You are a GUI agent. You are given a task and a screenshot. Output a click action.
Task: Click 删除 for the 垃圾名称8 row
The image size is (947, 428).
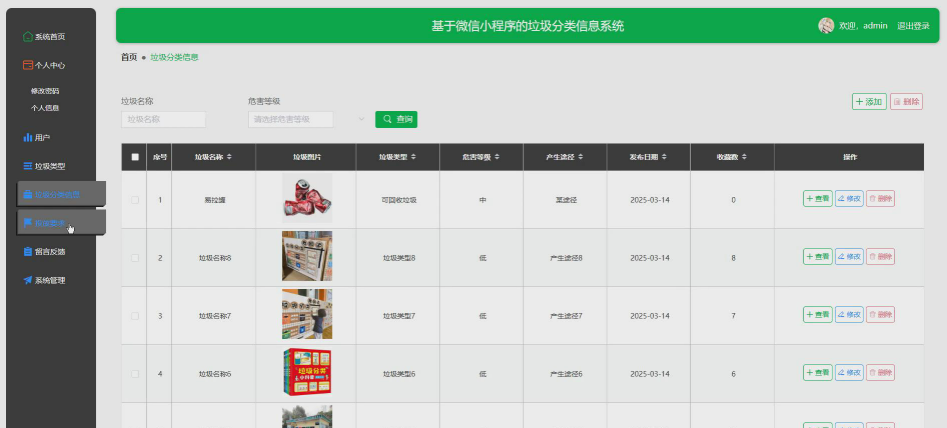tap(881, 257)
